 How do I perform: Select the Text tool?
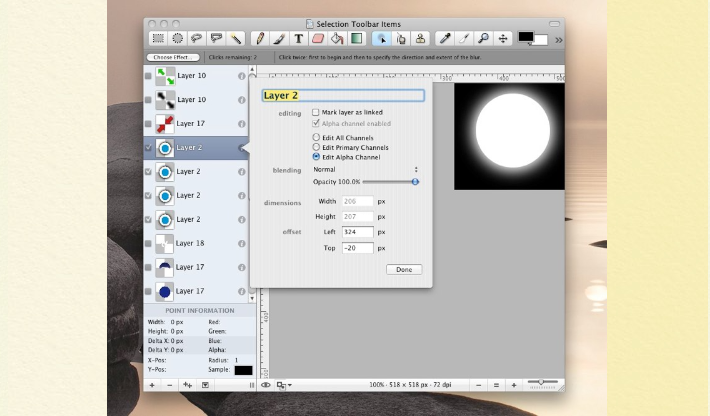(298, 39)
